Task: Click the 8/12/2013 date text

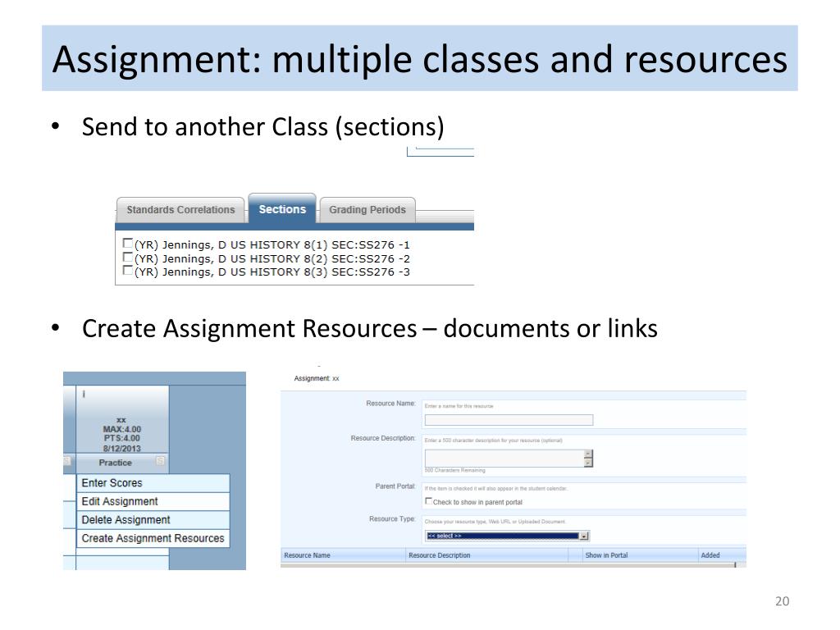Action: (122, 449)
